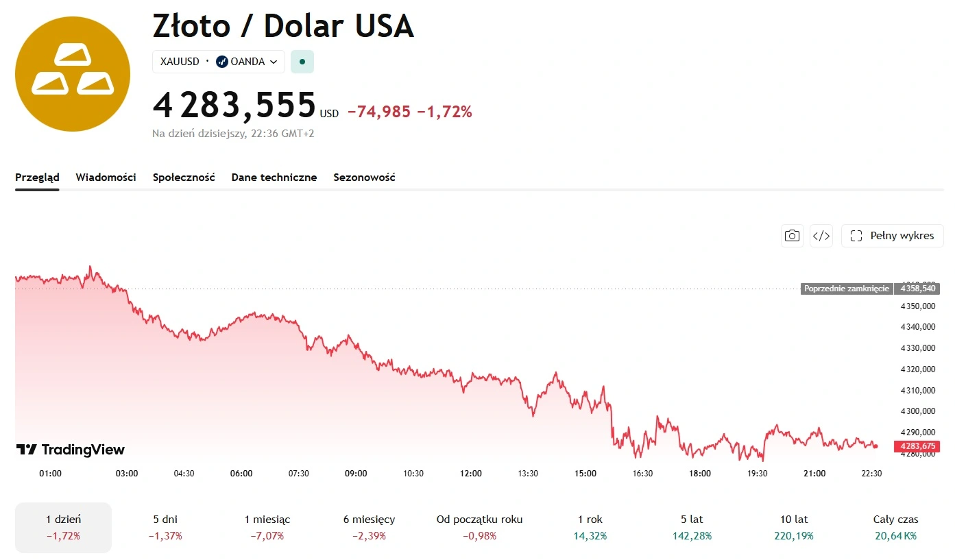Select the 1 dzień time range
The image size is (955, 560).
pos(63,527)
